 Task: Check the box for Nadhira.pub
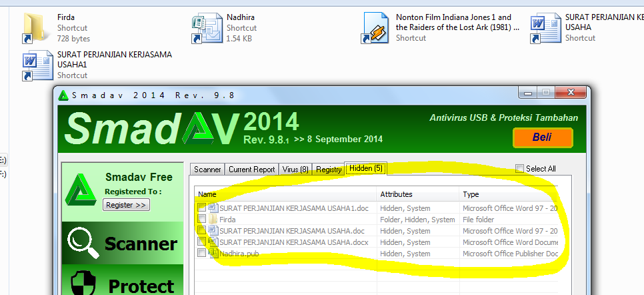[201, 253]
